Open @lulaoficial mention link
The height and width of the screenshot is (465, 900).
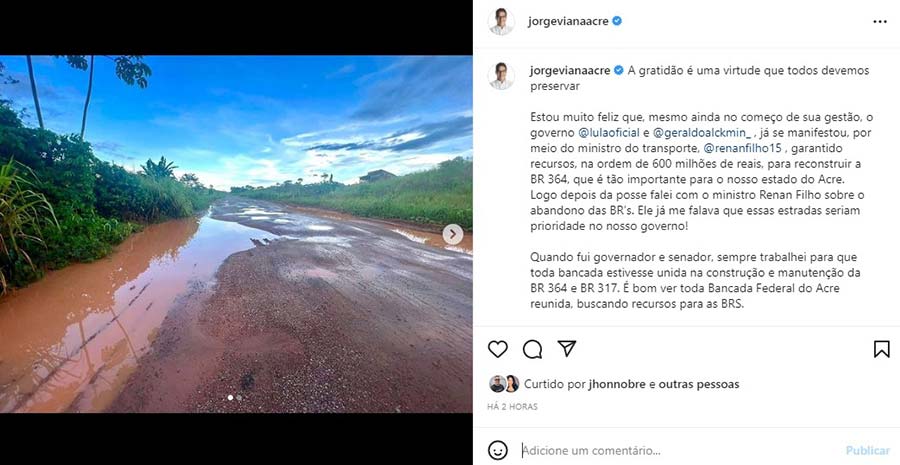coord(608,133)
